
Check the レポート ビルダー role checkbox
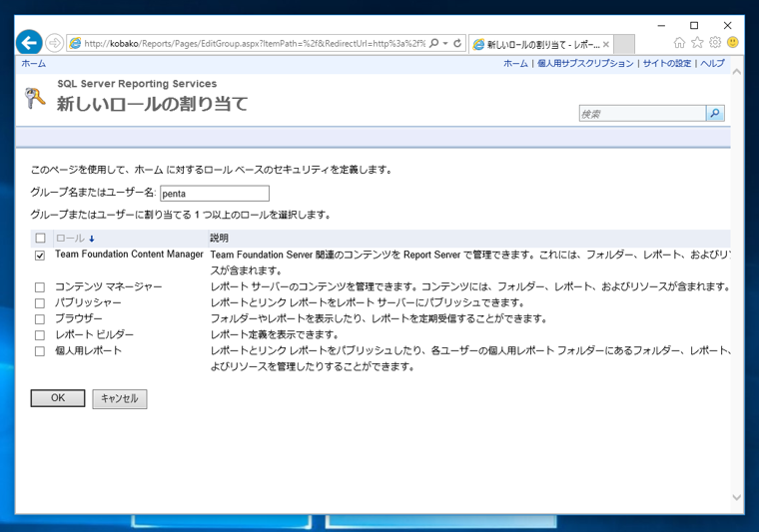tap(40, 335)
